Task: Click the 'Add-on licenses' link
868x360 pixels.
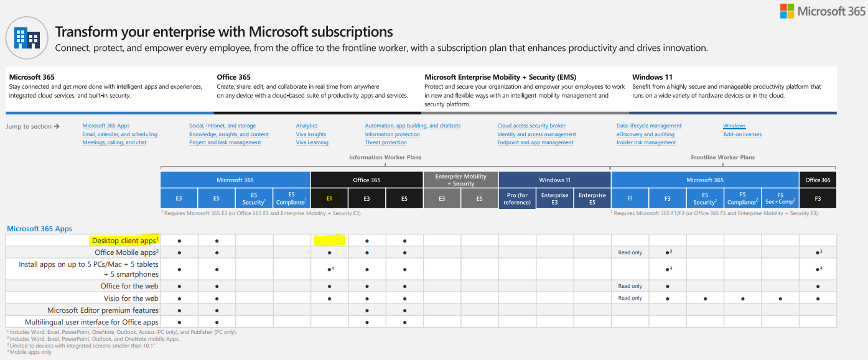Action: 742,134
